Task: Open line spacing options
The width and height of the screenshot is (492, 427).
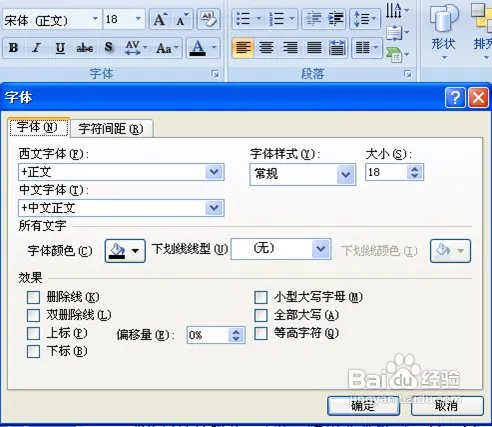Action: [365, 19]
